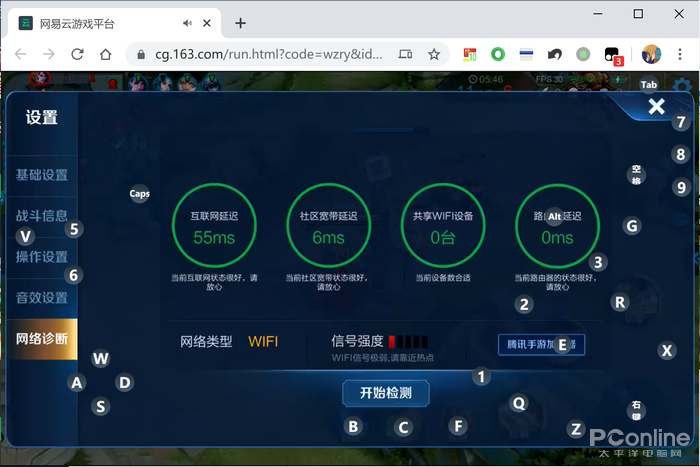Click the 社区宽带延迟 6ms circle
Image resolution: width=700 pixels, height=467 pixels.
point(329,226)
